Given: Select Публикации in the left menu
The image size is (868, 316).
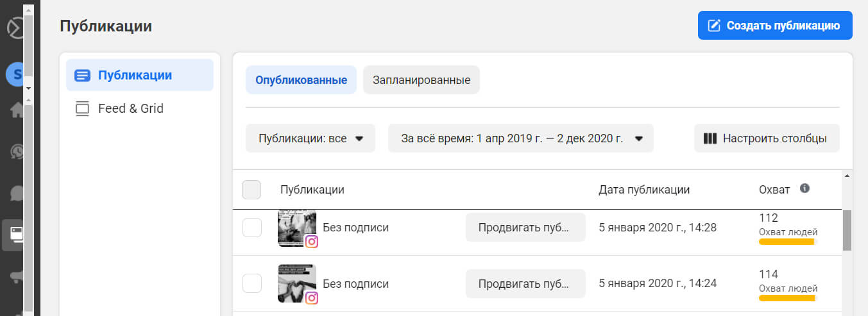Looking at the screenshot, I should tap(140, 76).
